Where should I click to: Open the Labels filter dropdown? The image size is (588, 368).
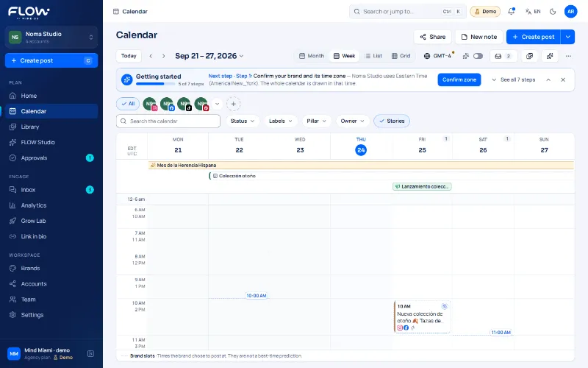click(281, 121)
